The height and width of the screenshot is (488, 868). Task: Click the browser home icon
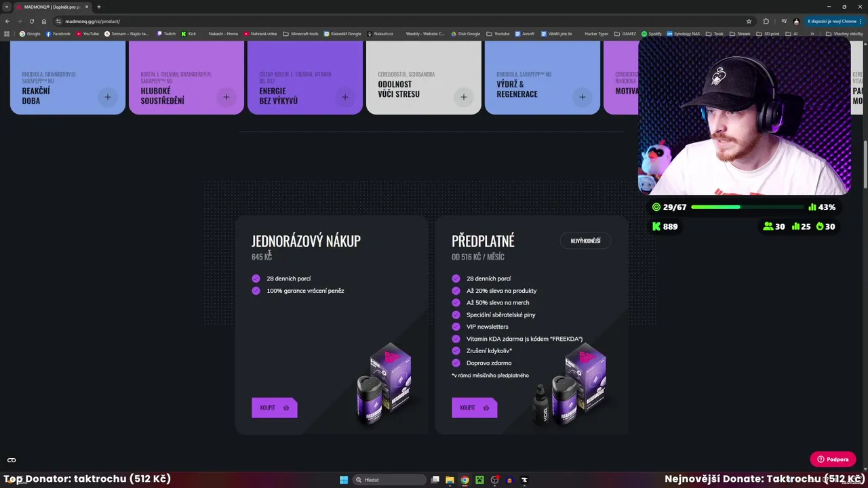click(44, 21)
